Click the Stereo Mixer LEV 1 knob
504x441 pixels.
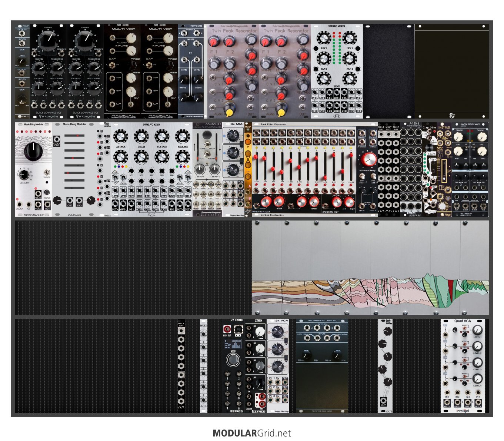click(324, 38)
